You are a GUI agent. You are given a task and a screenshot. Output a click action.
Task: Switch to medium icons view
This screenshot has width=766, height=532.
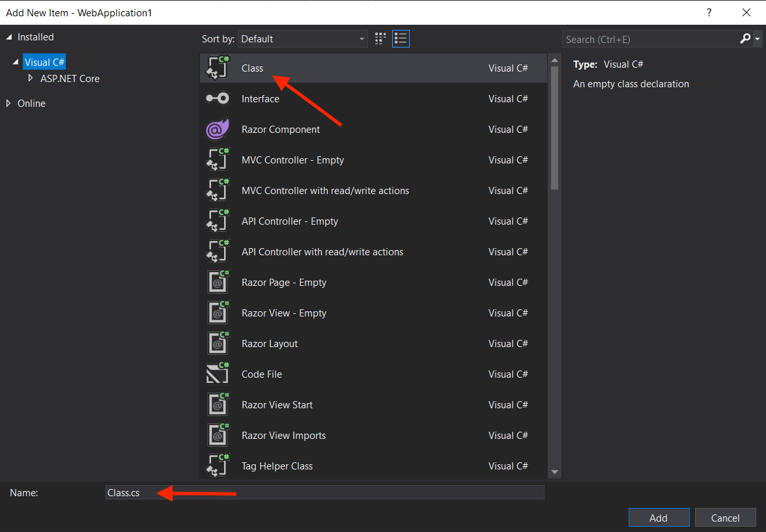click(380, 38)
